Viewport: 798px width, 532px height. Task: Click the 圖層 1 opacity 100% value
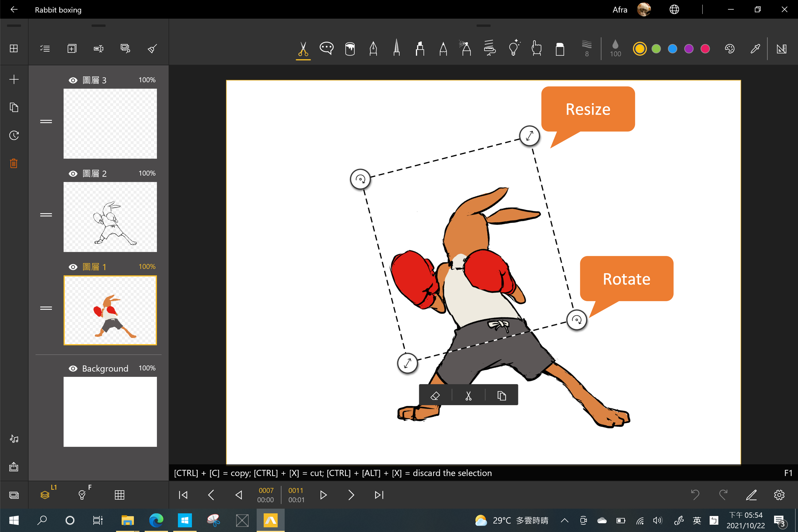click(x=147, y=267)
